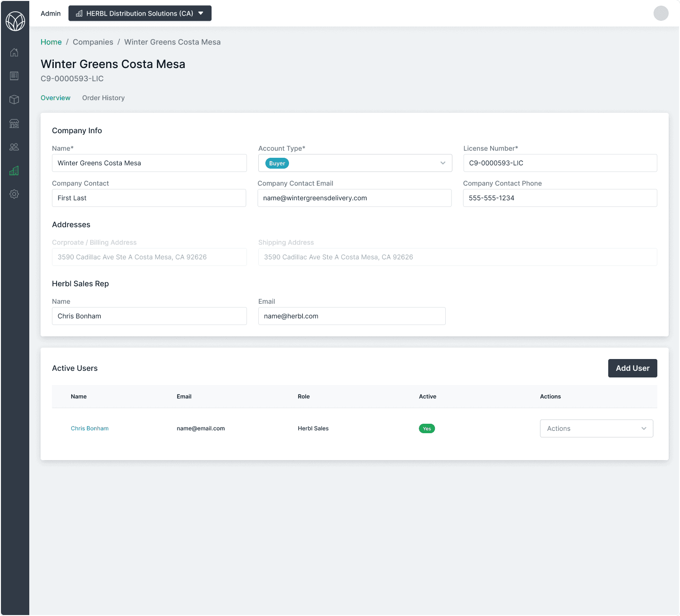Click the Email column header

pos(184,396)
